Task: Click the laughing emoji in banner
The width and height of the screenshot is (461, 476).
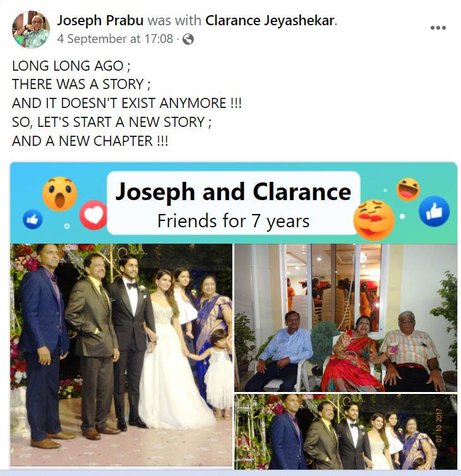Action: tap(408, 189)
